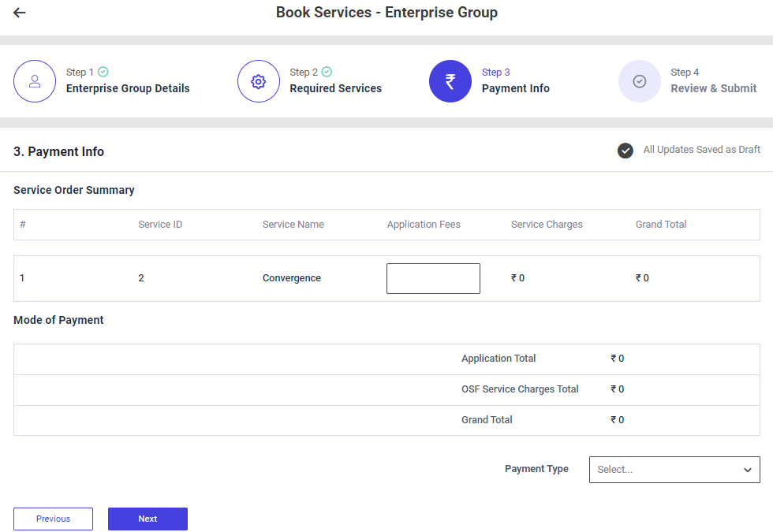Click the Step 3 rupee icon
The height and width of the screenshot is (532, 773).
(450, 81)
